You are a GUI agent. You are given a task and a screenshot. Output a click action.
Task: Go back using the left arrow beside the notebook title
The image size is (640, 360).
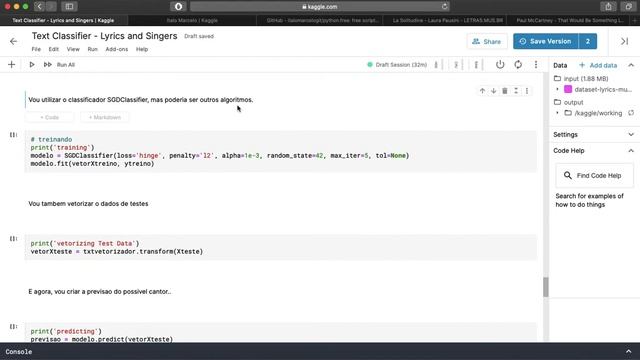point(13,42)
